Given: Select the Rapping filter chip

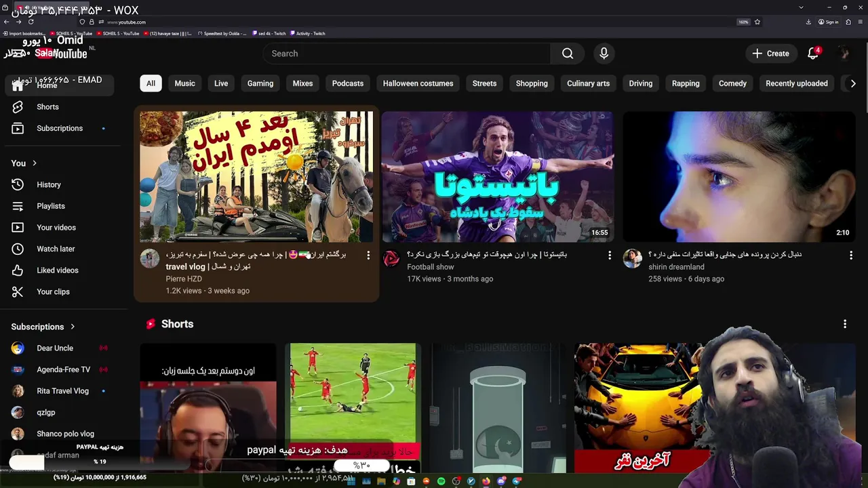Looking at the screenshot, I should pos(686,83).
